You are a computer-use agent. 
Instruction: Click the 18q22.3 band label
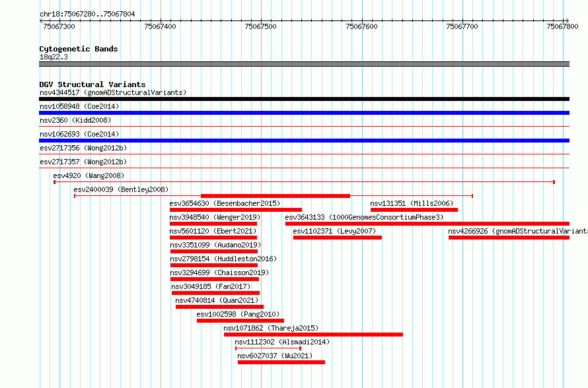tap(54, 57)
